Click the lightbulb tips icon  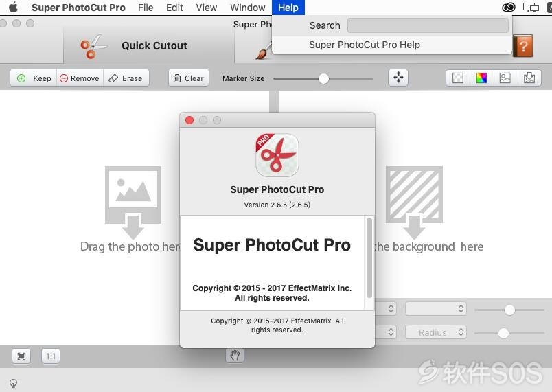pos(13,384)
